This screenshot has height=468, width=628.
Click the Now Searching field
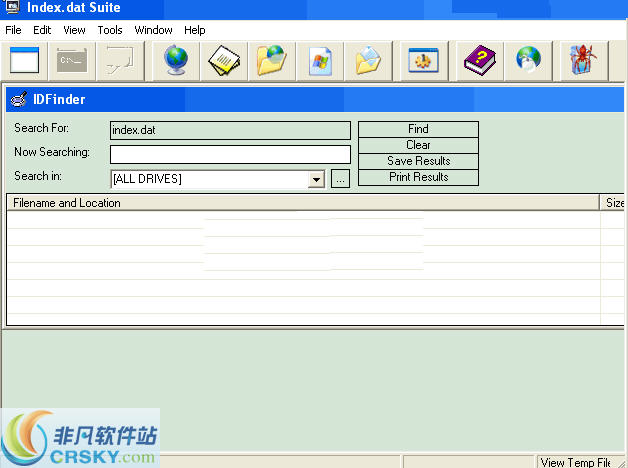pyautogui.click(x=230, y=155)
